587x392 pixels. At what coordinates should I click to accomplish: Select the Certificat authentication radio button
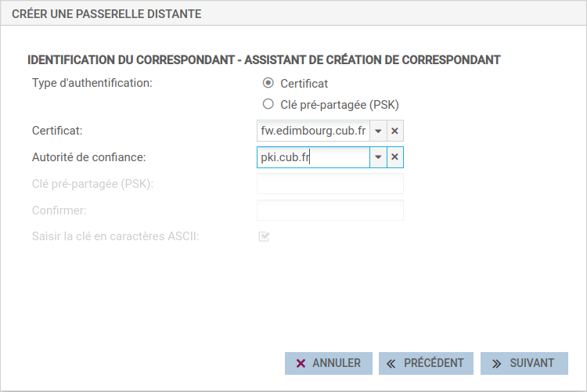tap(268, 83)
